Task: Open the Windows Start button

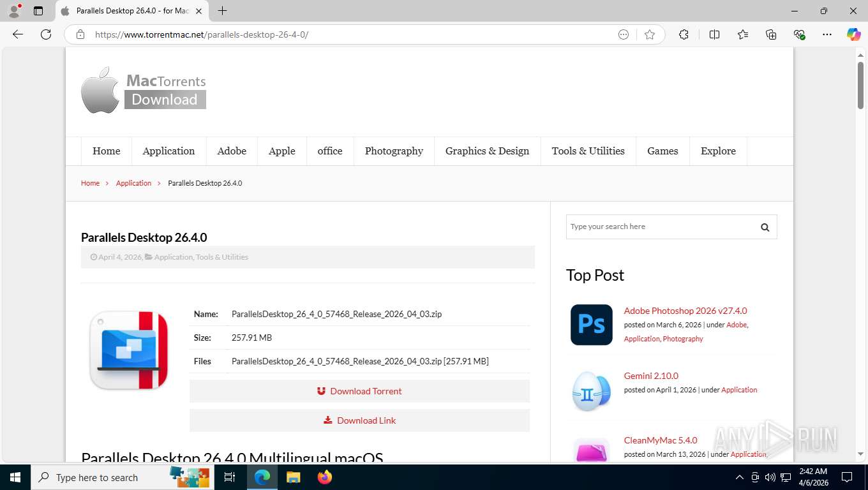Action: pos(15,477)
